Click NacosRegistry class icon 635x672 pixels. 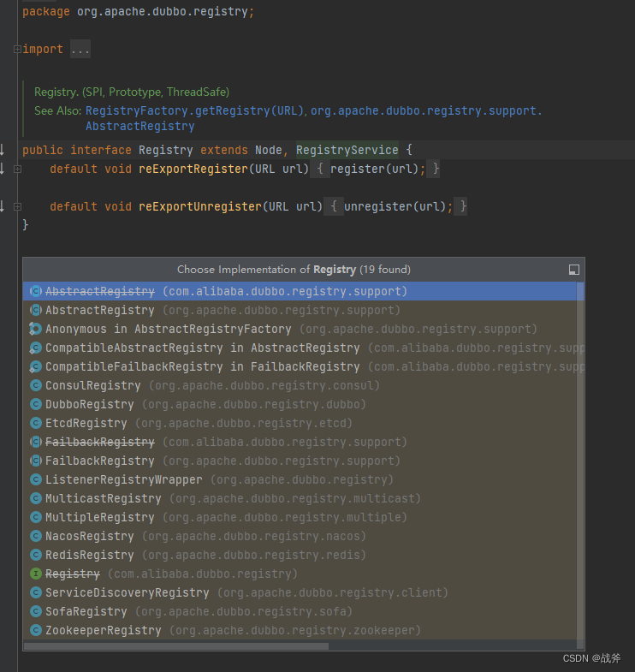(x=36, y=536)
